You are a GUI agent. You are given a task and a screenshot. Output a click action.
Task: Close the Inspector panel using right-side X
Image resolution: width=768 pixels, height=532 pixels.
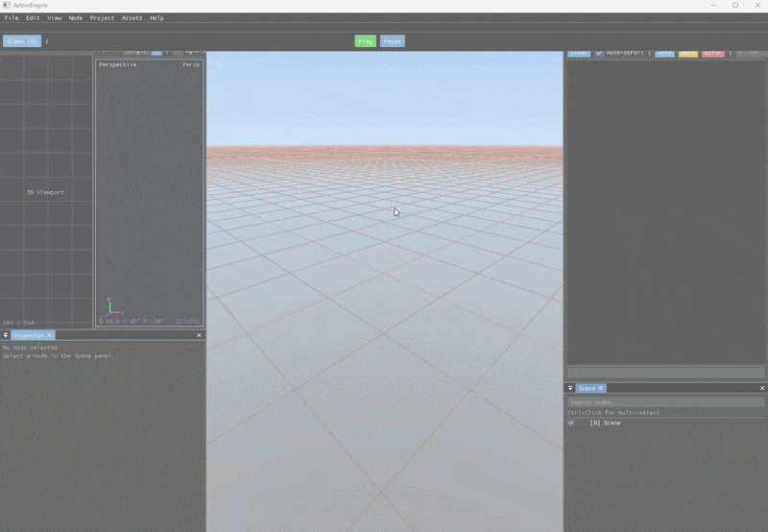coord(199,335)
